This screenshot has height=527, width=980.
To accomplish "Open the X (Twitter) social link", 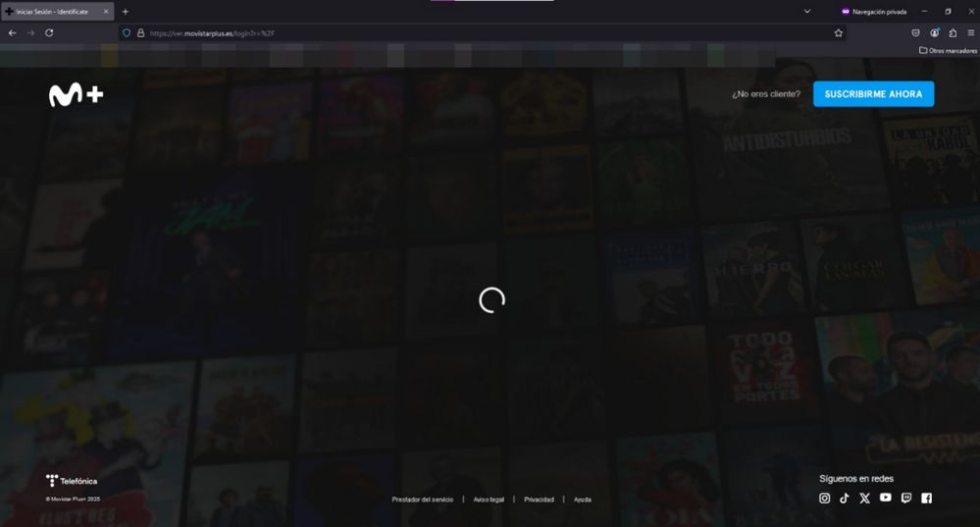I will point(864,499).
